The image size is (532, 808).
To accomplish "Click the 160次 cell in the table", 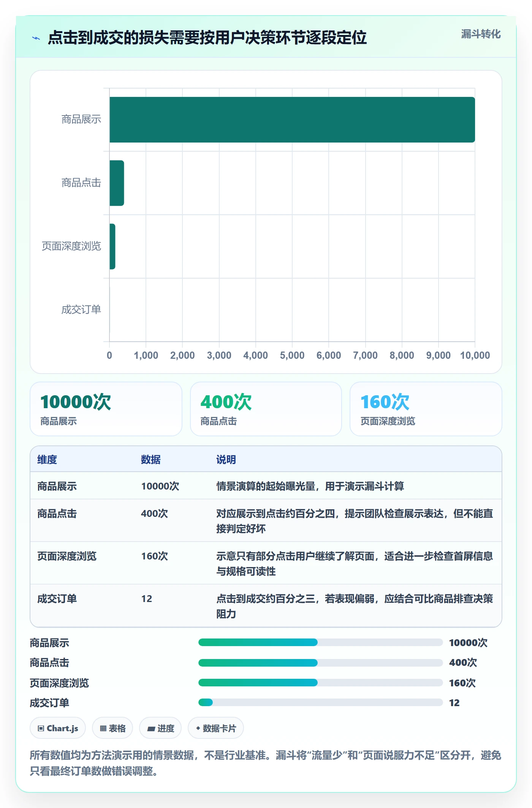I will click(x=154, y=556).
